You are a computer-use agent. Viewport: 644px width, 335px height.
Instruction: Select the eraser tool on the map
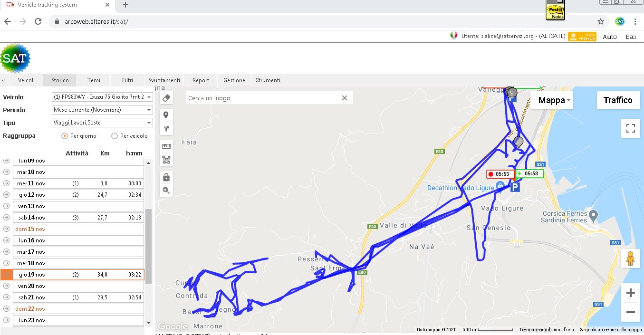pos(166,98)
